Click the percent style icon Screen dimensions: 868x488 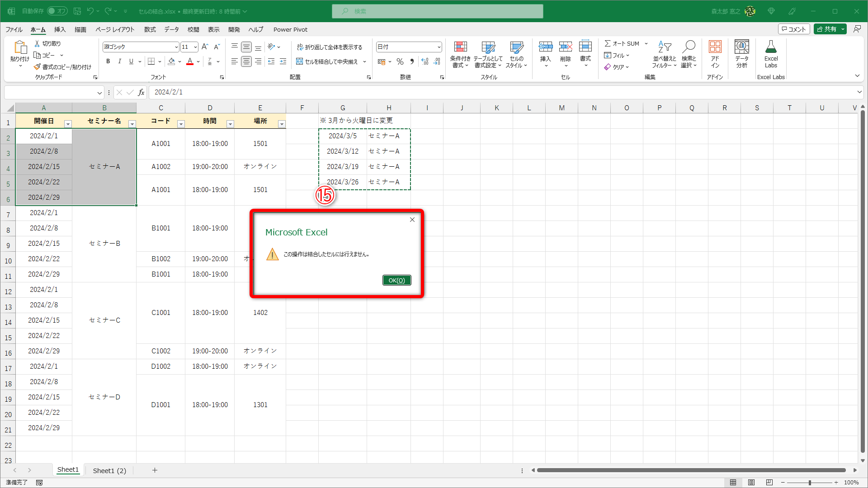[400, 61]
